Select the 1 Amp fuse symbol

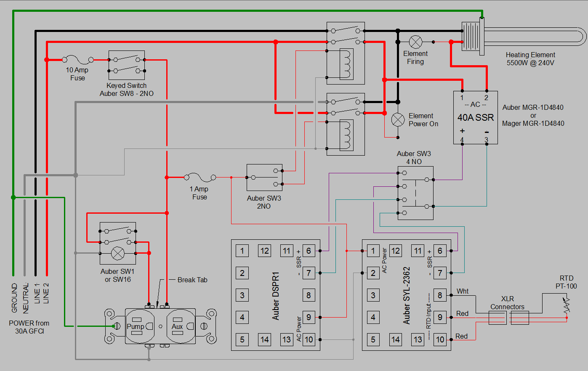click(x=200, y=178)
